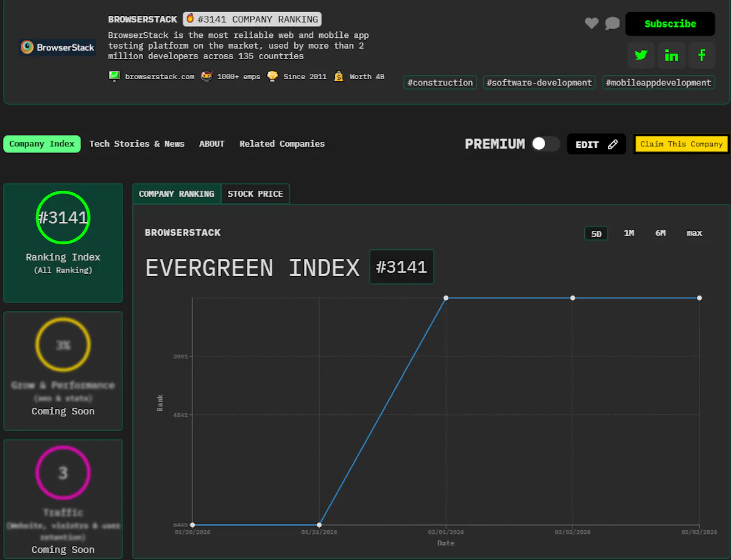Show max chart time range

pyautogui.click(x=694, y=233)
